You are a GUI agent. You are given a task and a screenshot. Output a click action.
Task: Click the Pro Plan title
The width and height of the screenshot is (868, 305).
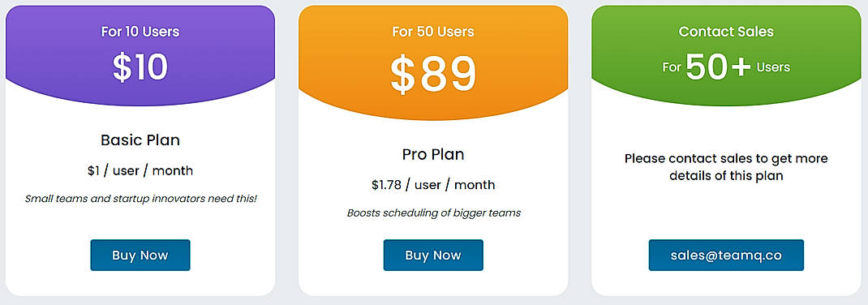tap(433, 154)
